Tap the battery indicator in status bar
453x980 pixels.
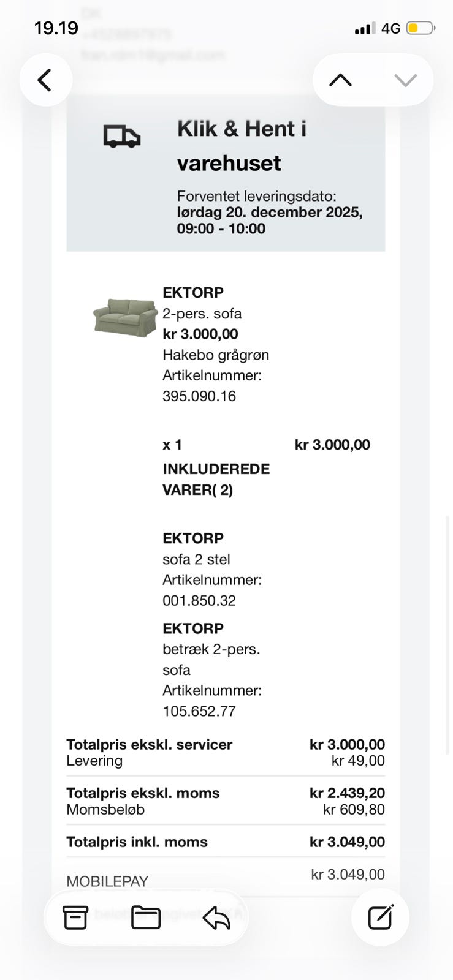tap(421, 28)
